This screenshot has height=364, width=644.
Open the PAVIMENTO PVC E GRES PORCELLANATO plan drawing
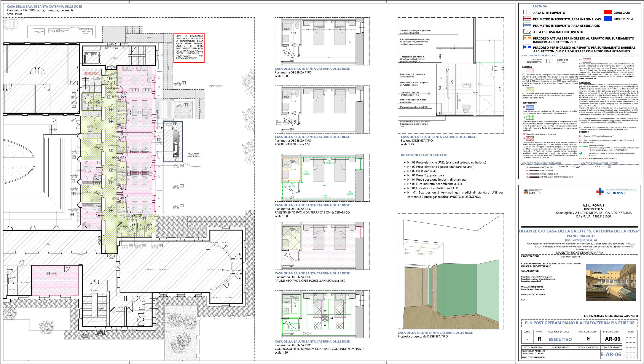[322, 246]
